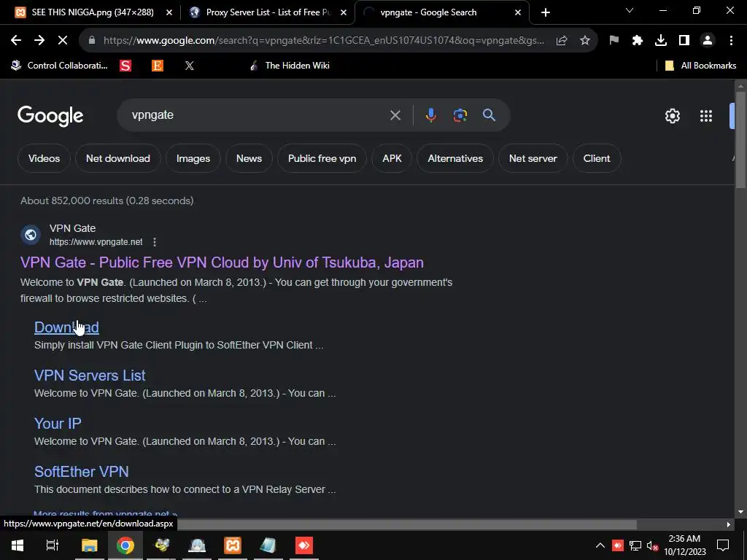The image size is (747, 560).
Task: Open the more options dots beside vpngate.net
Action: (155, 242)
